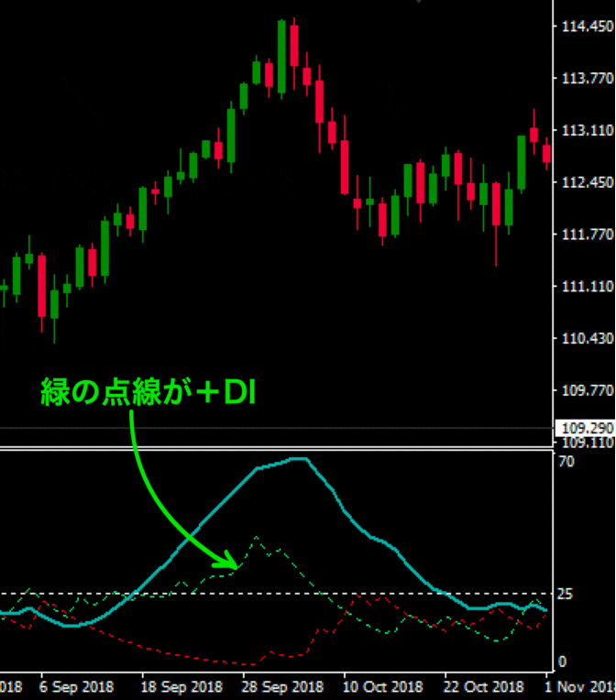
Task: Click the 113.770 price scale label
Action: click(x=586, y=79)
